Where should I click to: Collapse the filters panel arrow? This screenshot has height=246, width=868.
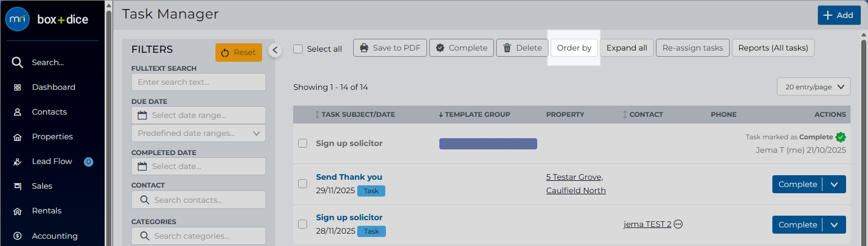(x=275, y=50)
